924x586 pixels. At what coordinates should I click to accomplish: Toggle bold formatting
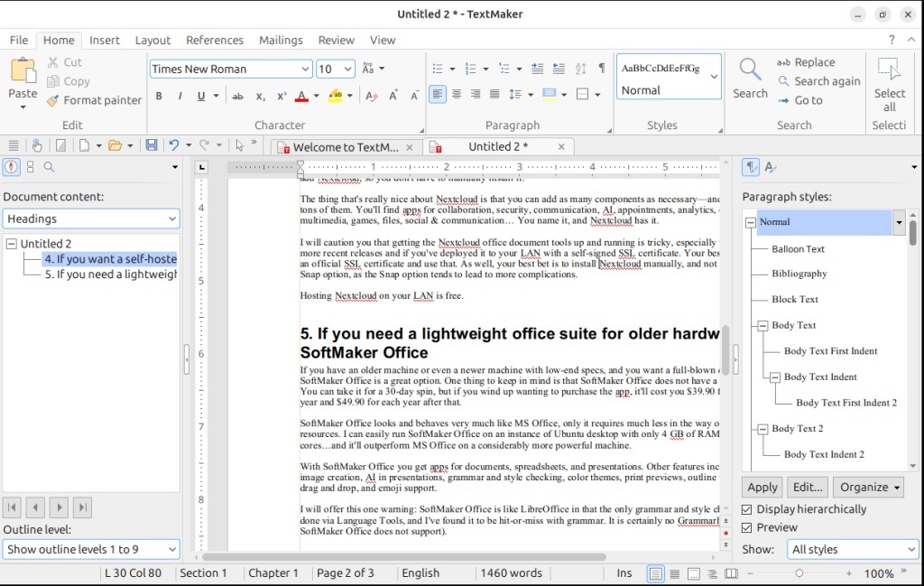[x=159, y=96]
